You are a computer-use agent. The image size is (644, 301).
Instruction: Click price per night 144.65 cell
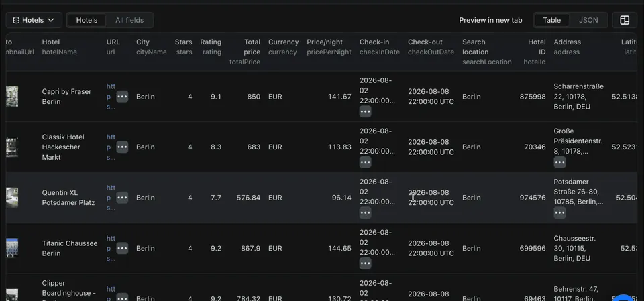339,248
